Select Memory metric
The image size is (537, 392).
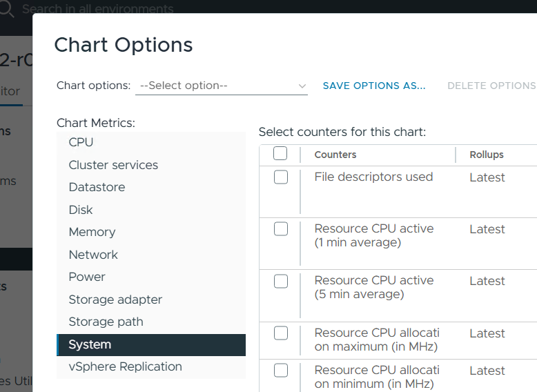[x=151, y=232]
